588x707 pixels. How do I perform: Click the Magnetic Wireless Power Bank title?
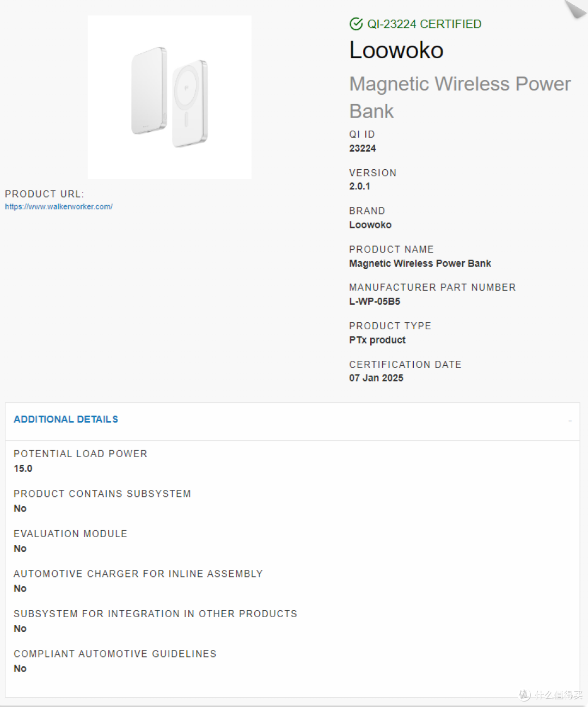point(460,97)
